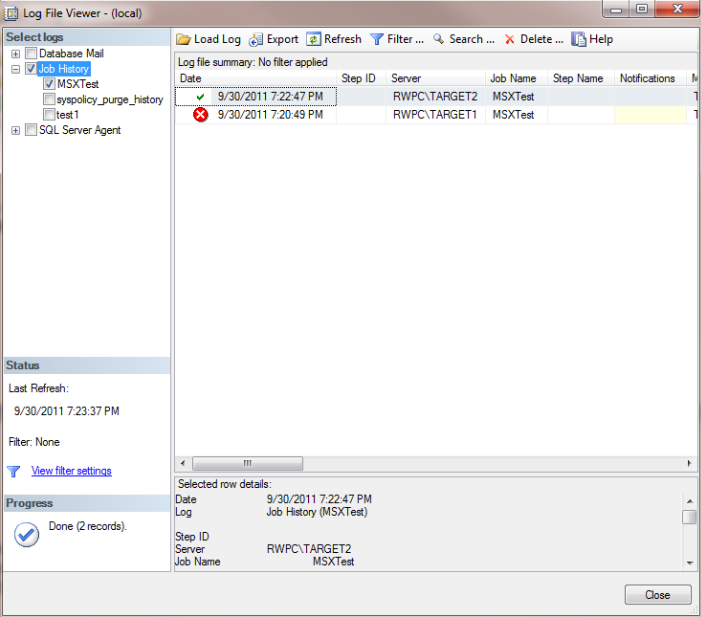The height and width of the screenshot is (617, 701).
Task: Expand the SQL Server Agent node
Action: coord(15,131)
